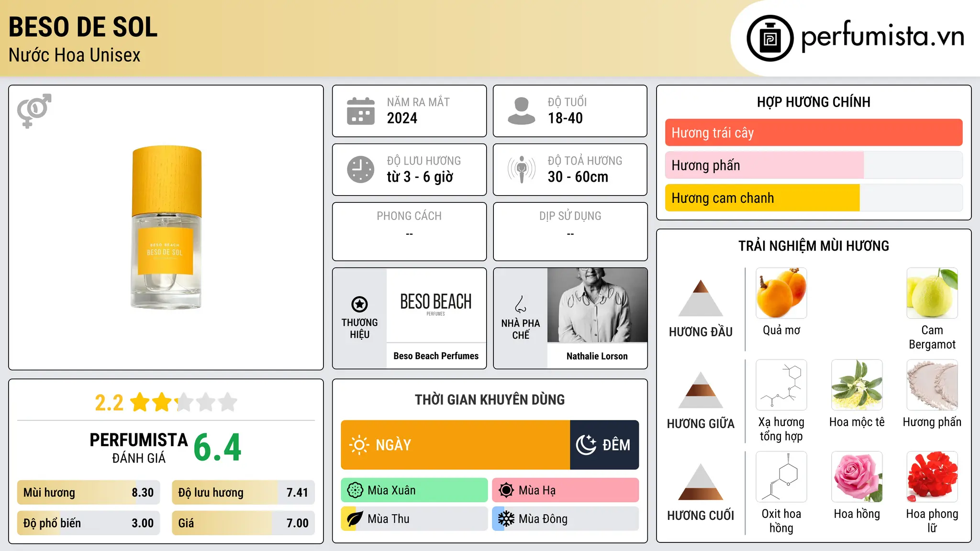980x551 pixels.
Task: Click the Hương cuối pyramid icon
Action: tap(701, 482)
